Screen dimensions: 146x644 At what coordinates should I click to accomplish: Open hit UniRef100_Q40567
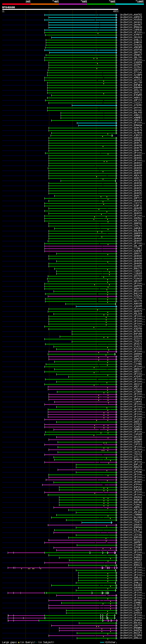click(131, 25)
